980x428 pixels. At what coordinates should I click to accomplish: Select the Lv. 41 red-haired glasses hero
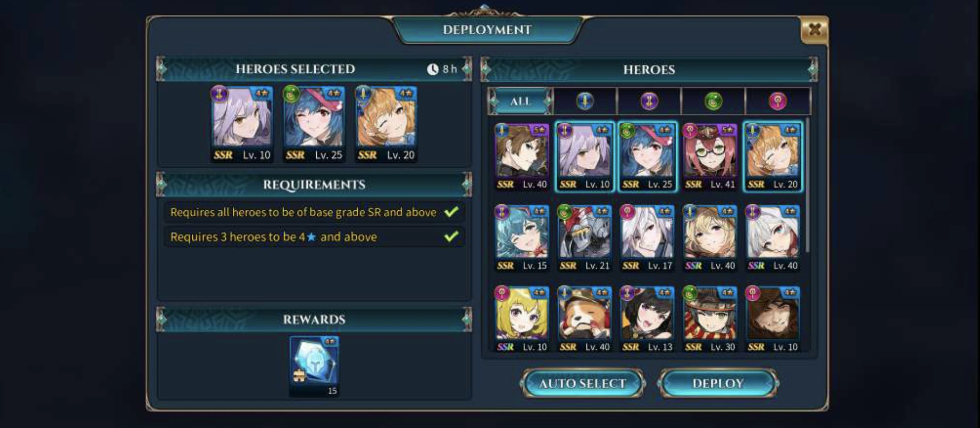(x=710, y=157)
